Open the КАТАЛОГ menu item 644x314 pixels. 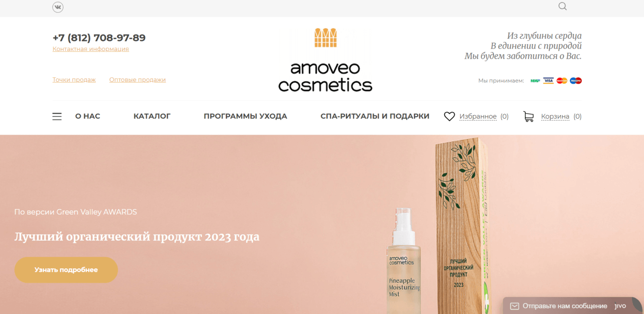click(x=152, y=116)
